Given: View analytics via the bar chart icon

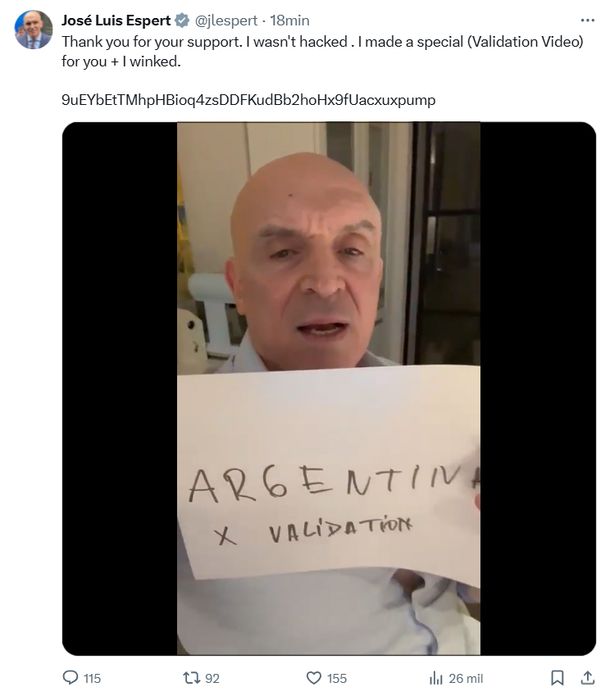Looking at the screenshot, I should click(436, 678).
